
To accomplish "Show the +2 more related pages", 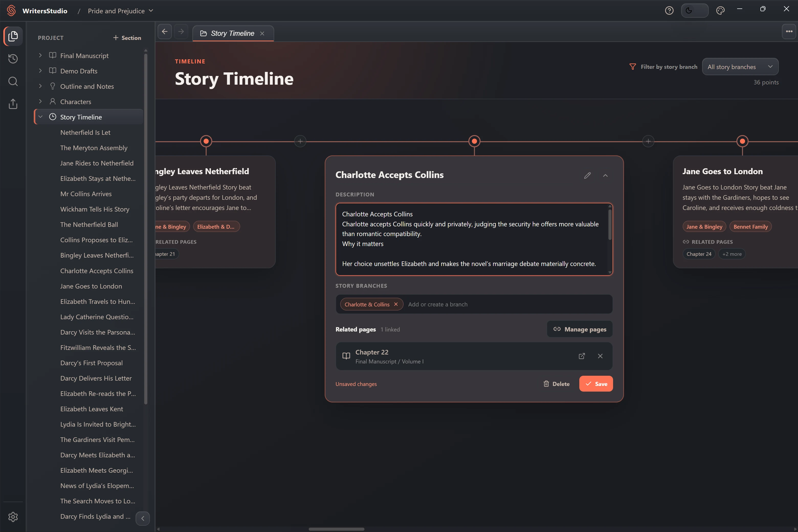I will pyautogui.click(x=732, y=254).
